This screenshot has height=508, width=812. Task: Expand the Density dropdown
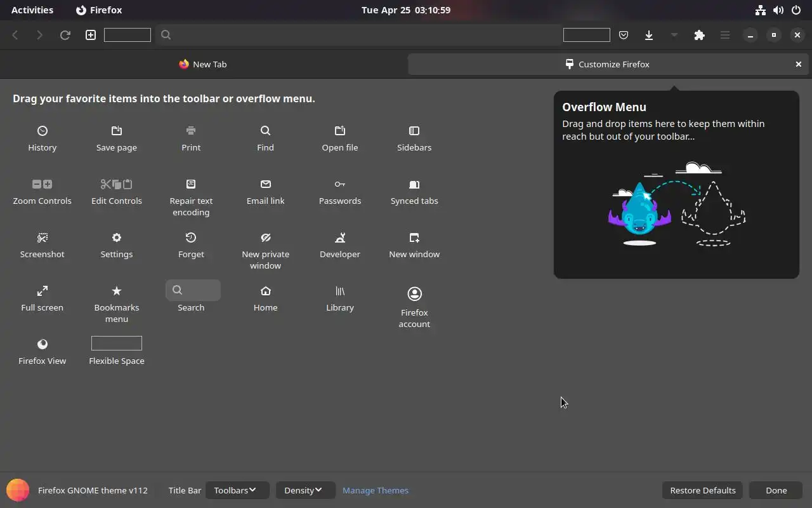(x=305, y=490)
